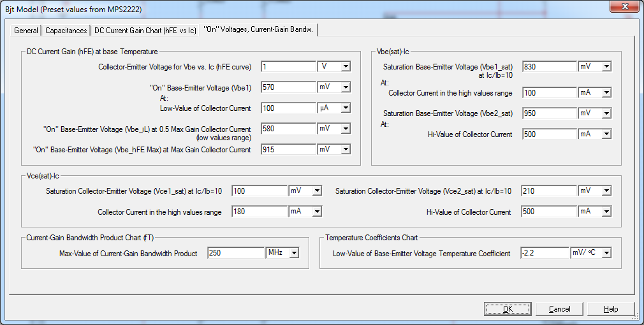
Task: Open DC Current Gain Chart tab
Action: (145, 31)
